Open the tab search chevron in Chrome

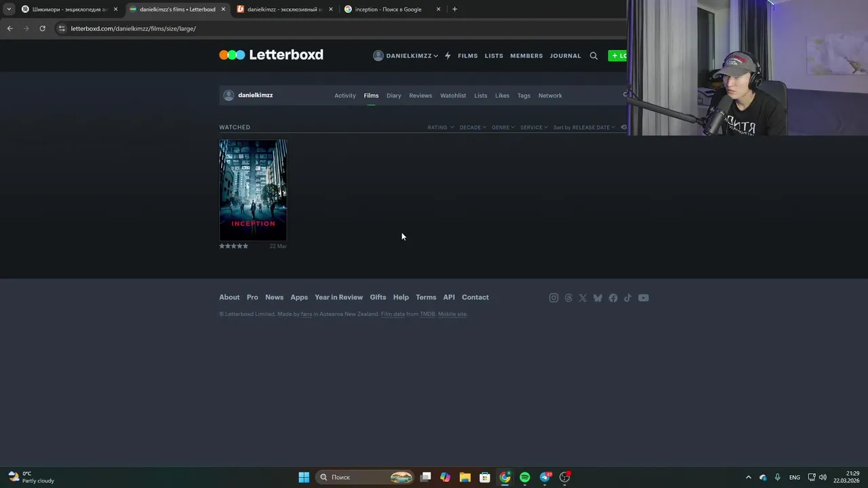[x=8, y=9]
